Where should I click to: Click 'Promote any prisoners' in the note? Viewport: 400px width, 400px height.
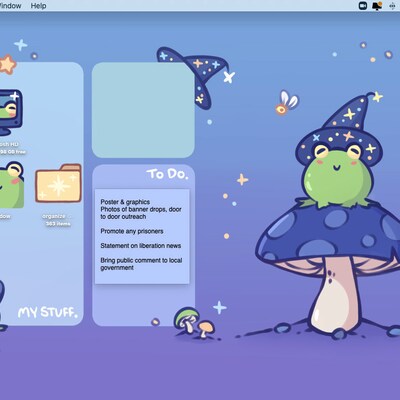pyautogui.click(x=132, y=231)
